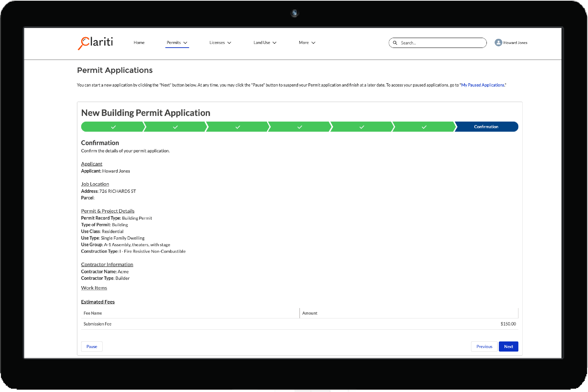Go back with the Previous button
The image size is (588, 392).
[x=484, y=347]
